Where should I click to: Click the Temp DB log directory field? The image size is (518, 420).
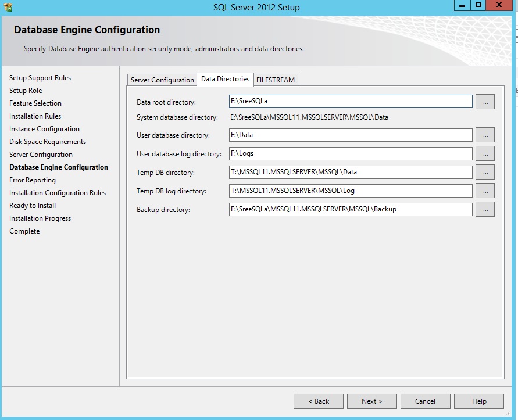click(351, 191)
